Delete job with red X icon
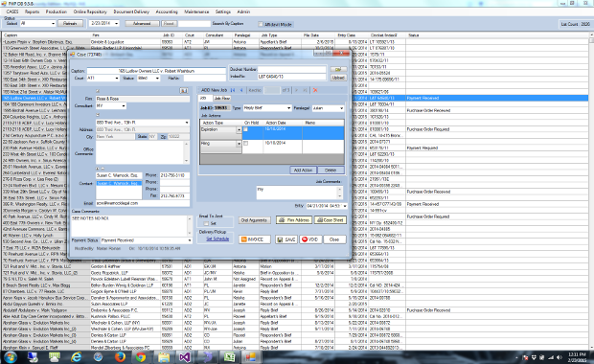The image size is (594, 364). click(x=315, y=90)
